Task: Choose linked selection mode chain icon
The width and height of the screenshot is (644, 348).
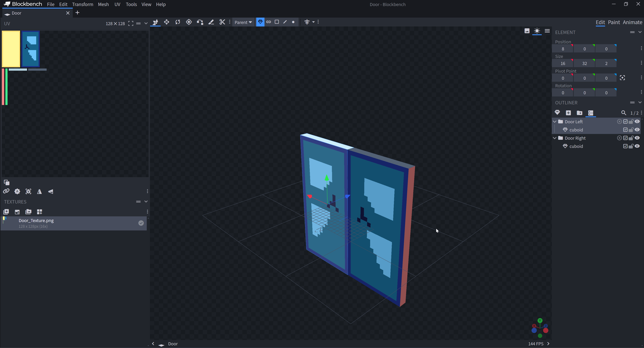Action: point(269,22)
